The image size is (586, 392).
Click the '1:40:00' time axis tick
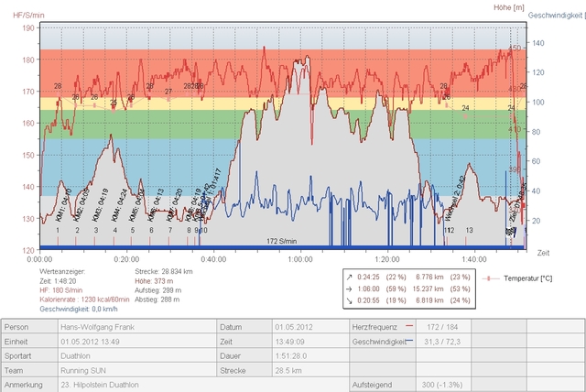coord(474,259)
